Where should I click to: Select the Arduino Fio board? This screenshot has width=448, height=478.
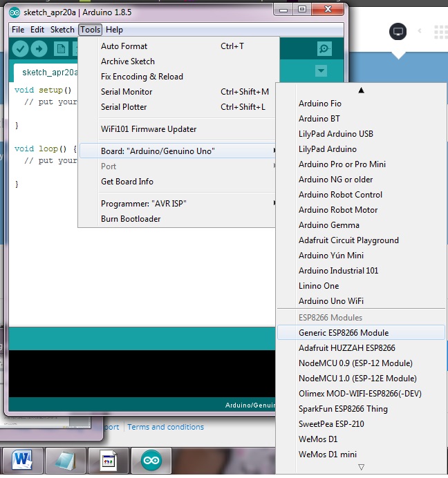pyautogui.click(x=361, y=104)
